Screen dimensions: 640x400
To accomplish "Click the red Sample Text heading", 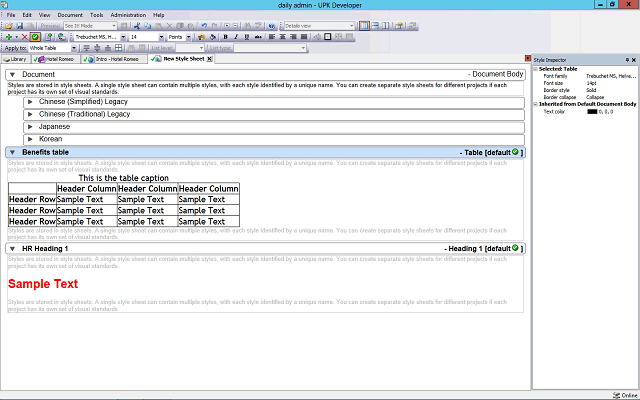I will [x=43, y=284].
